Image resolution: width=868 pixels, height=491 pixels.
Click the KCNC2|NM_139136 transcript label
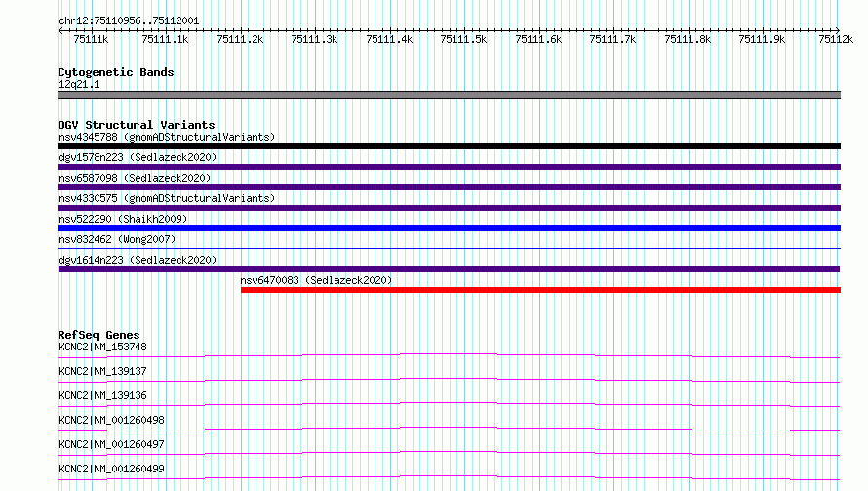pos(102,395)
